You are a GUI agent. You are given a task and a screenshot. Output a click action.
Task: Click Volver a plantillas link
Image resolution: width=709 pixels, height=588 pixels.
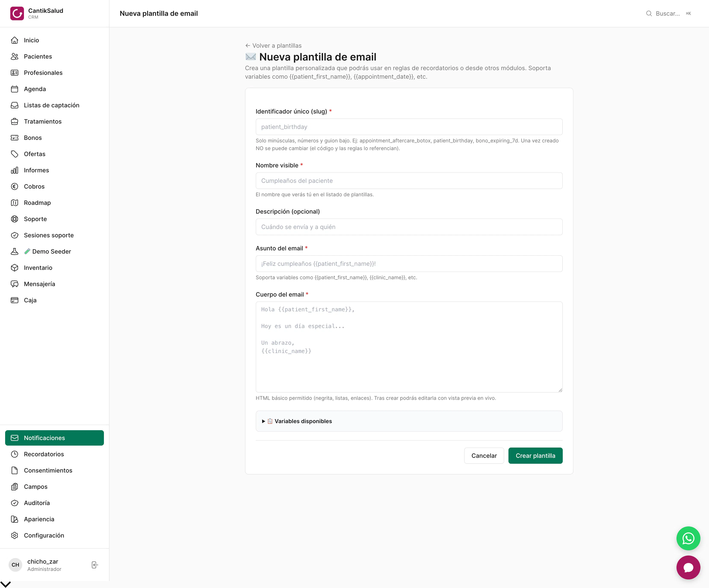(273, 46)
